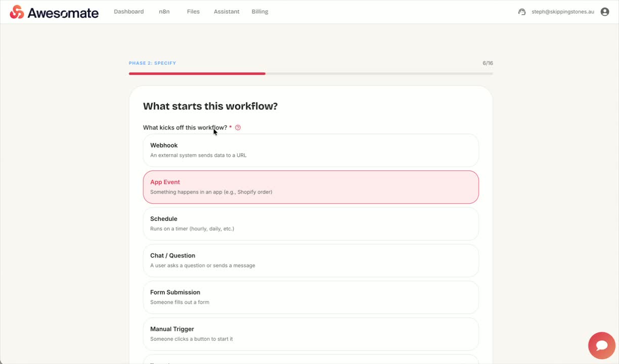This screenshot has width=619, height=364.
Task: Select the App Event trigger option
Action: click(311, 187)
